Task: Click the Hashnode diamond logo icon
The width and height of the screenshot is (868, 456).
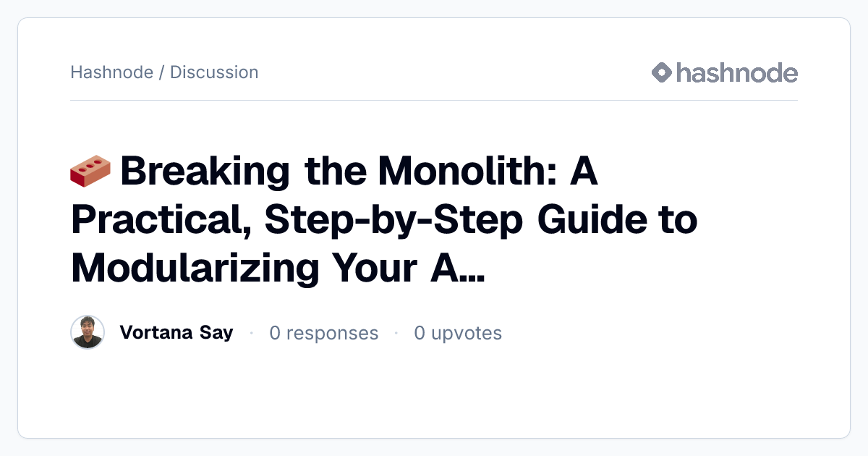Action: tap(662, 72)
